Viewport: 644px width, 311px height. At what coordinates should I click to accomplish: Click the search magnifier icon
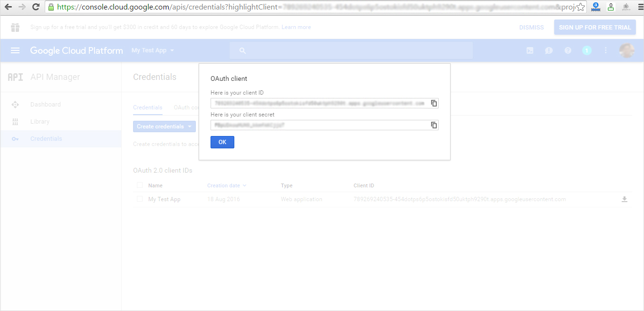(x=242, y=50)
